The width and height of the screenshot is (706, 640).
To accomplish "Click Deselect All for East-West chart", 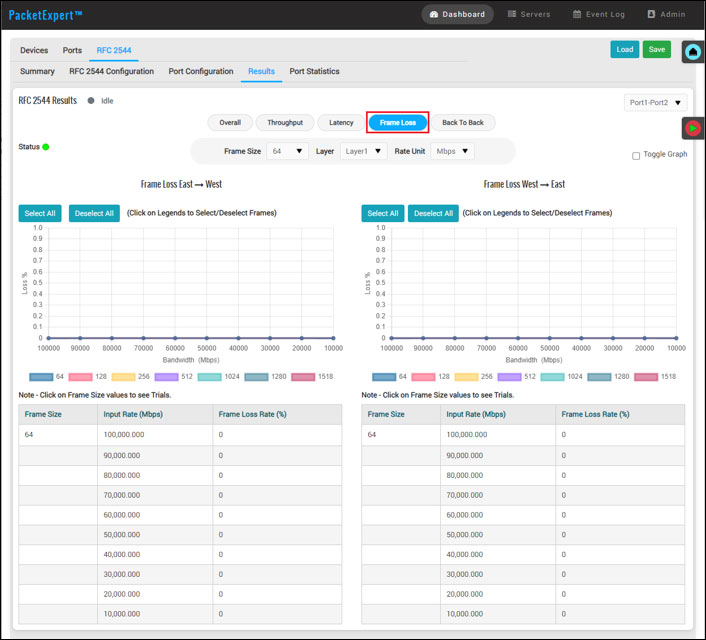I will pos(94,213).
